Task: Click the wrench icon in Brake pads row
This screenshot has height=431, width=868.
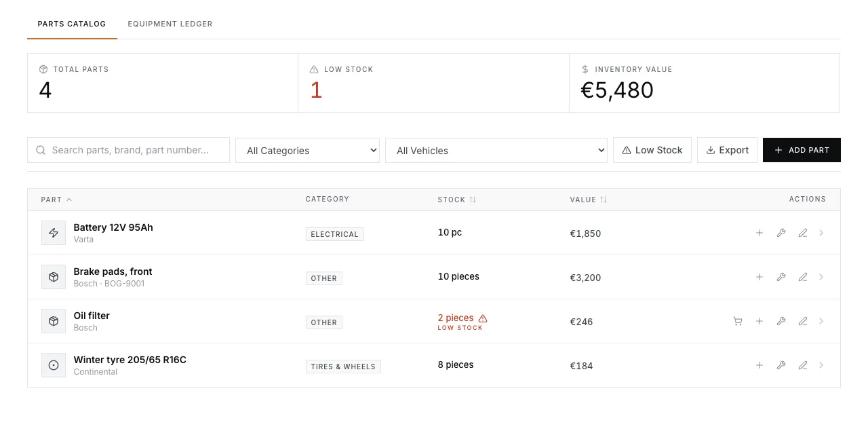Action: (x=781, y=277)
